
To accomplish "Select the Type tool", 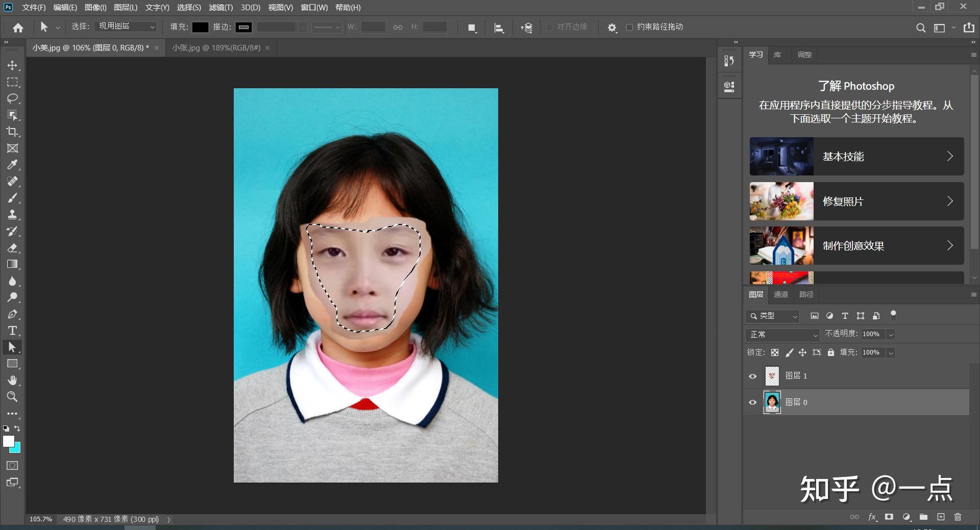I will click(12, 331).
